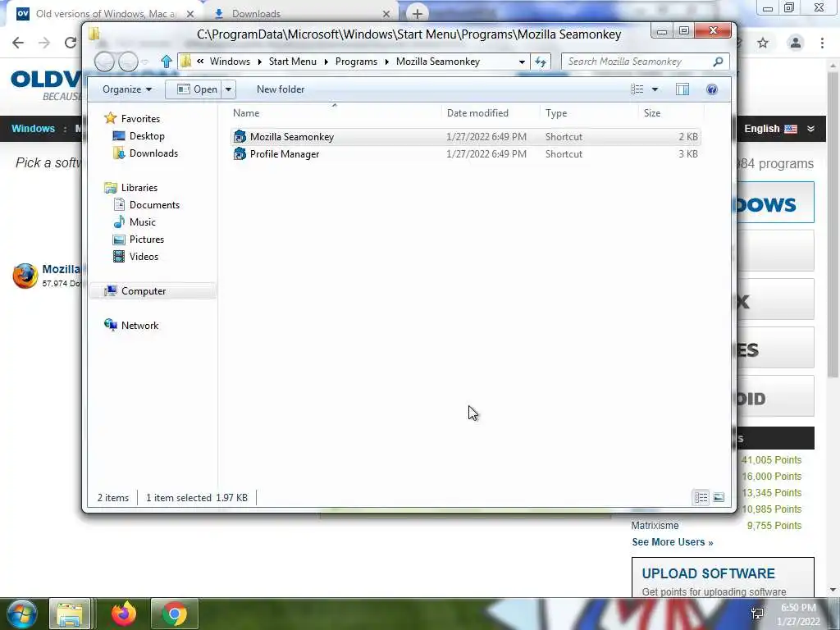Click the search magnifier icon in Explorer
Viewport: 840px width, 630px height.
718,62
